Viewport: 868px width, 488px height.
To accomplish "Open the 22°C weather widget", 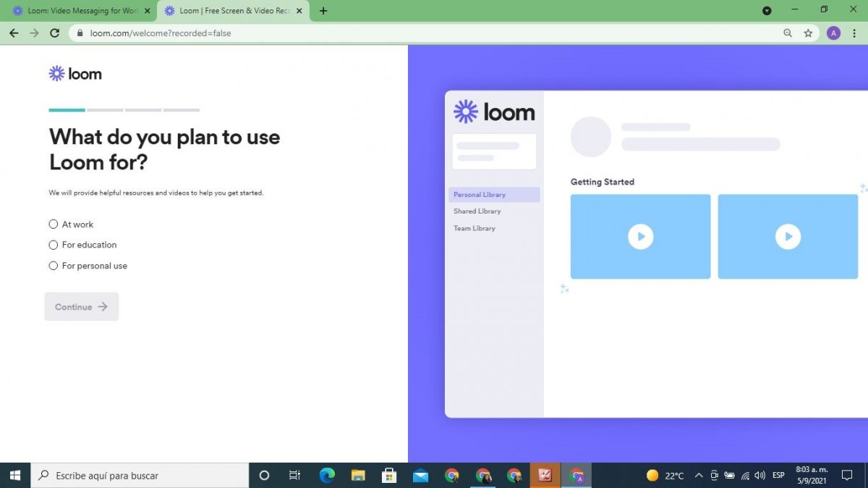I will (665, 476).
